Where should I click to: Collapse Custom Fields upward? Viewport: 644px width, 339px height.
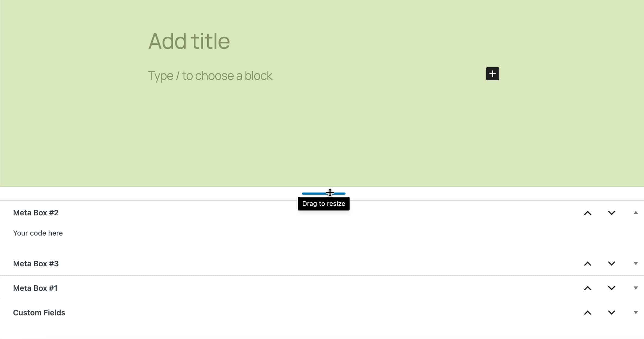click(x=588, y=312)
